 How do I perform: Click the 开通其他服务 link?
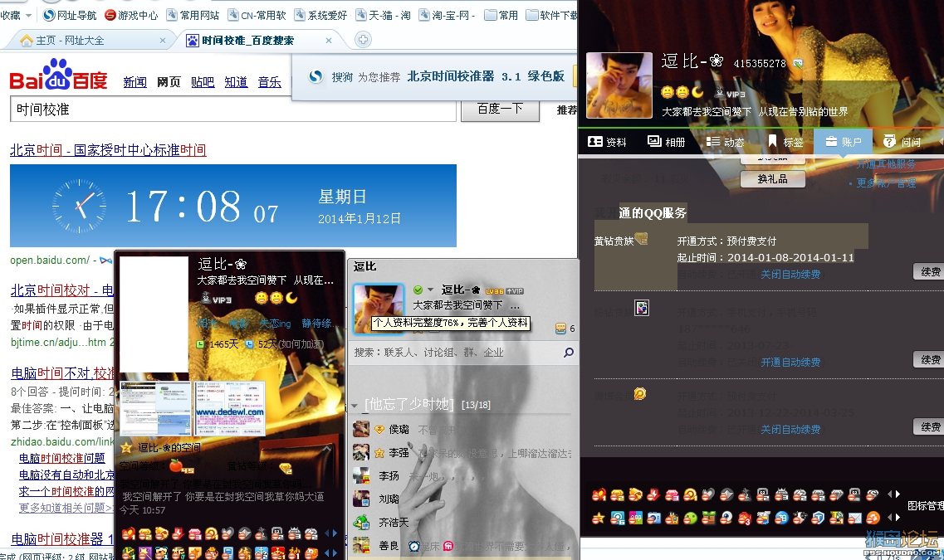click(x=886, y=164)
